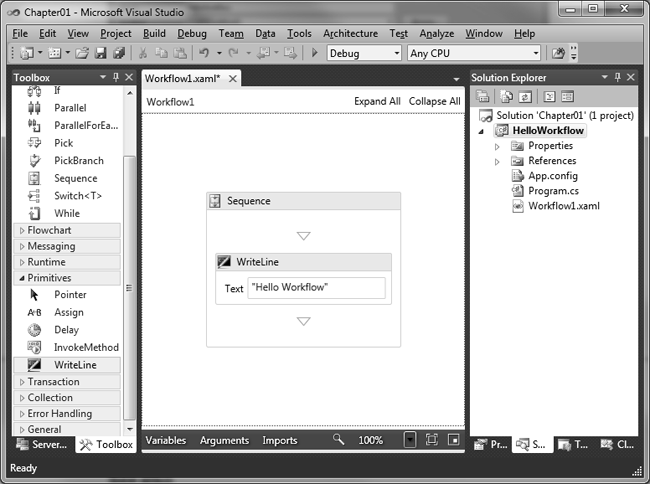Open the Arguments pane

click(224, 440)
